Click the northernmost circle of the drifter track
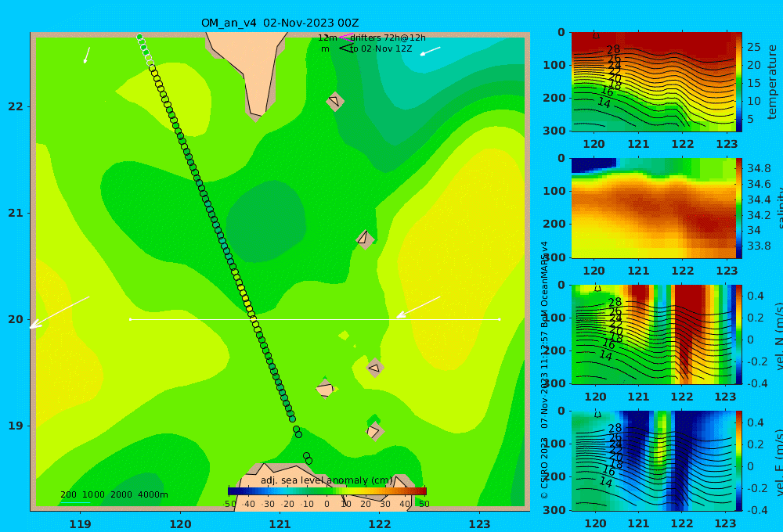This screenshot has height=532, width=783. (x=140, y=37)
